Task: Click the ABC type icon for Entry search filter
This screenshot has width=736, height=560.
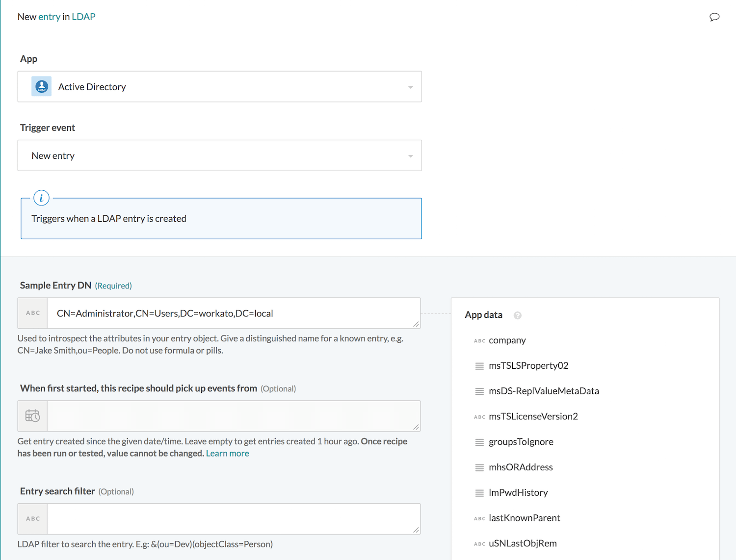Action: 33,519
